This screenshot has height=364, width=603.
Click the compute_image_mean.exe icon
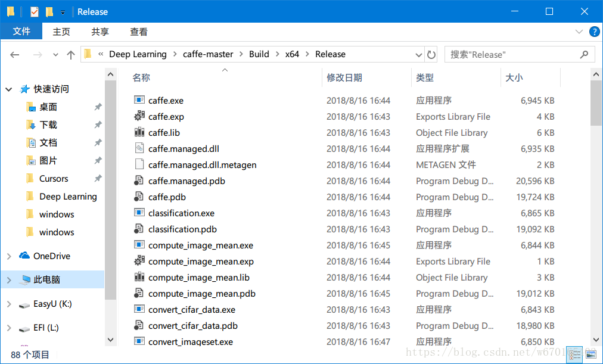[139, 245]
